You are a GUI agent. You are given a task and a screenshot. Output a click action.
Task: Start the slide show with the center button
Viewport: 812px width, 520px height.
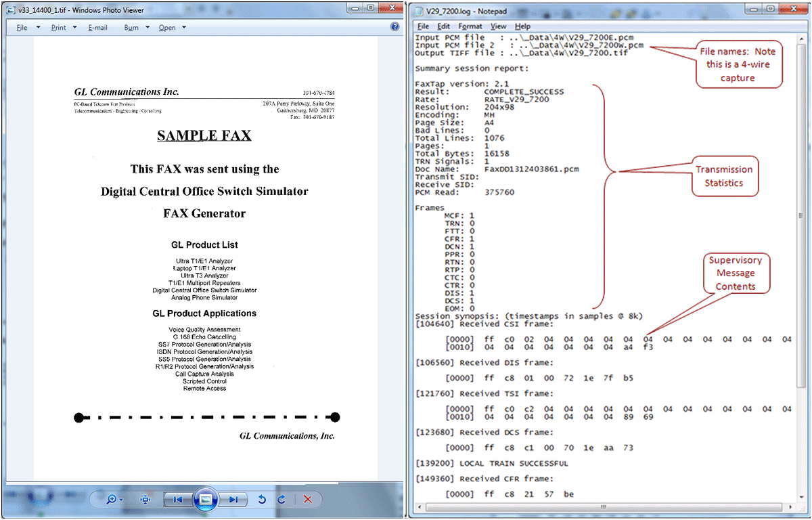(x=206, y=500)
